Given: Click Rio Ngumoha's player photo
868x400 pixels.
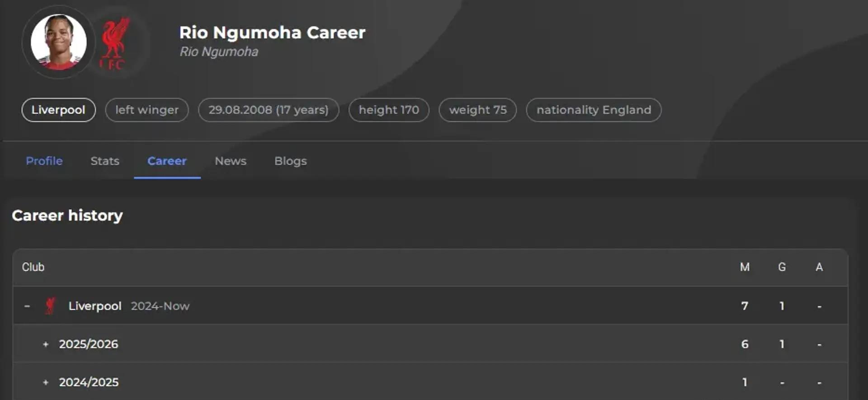Looking at the screenshot, I should click(58, 42).
